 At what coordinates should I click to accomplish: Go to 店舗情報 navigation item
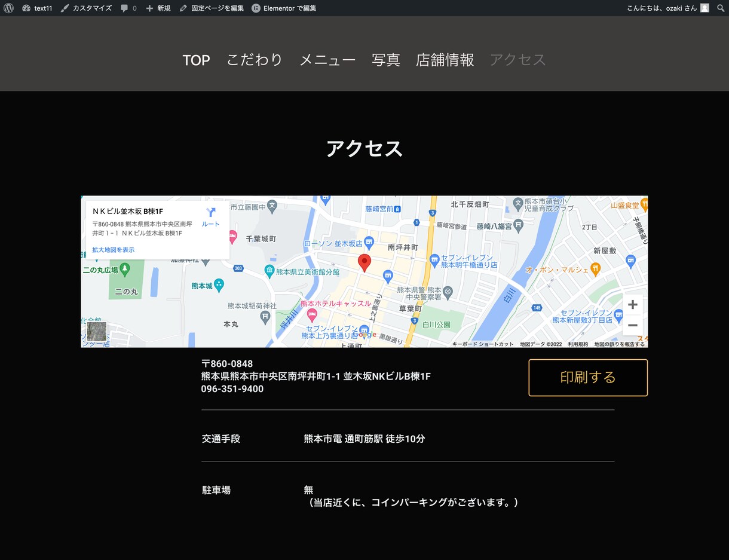pyautogui.click(x=445, y=60)
